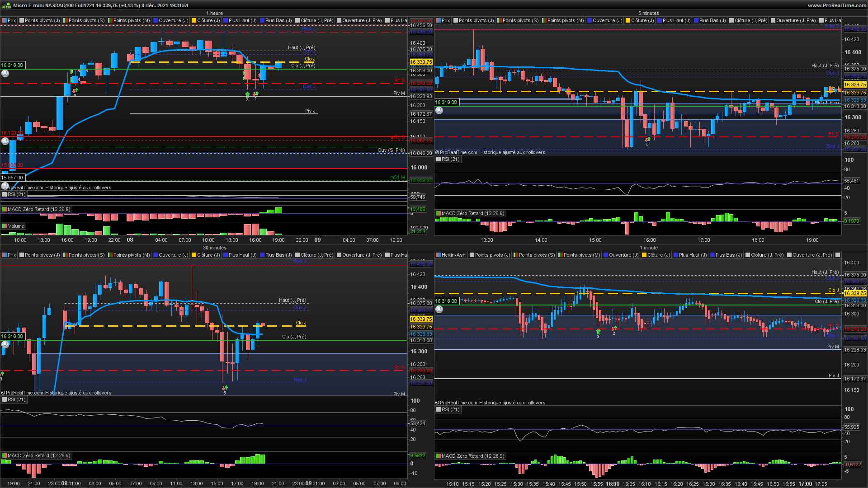The width and height of the screenshot is (868, 488).
Task: Click the bell below the 16 100,50 label
Action: 5,141
